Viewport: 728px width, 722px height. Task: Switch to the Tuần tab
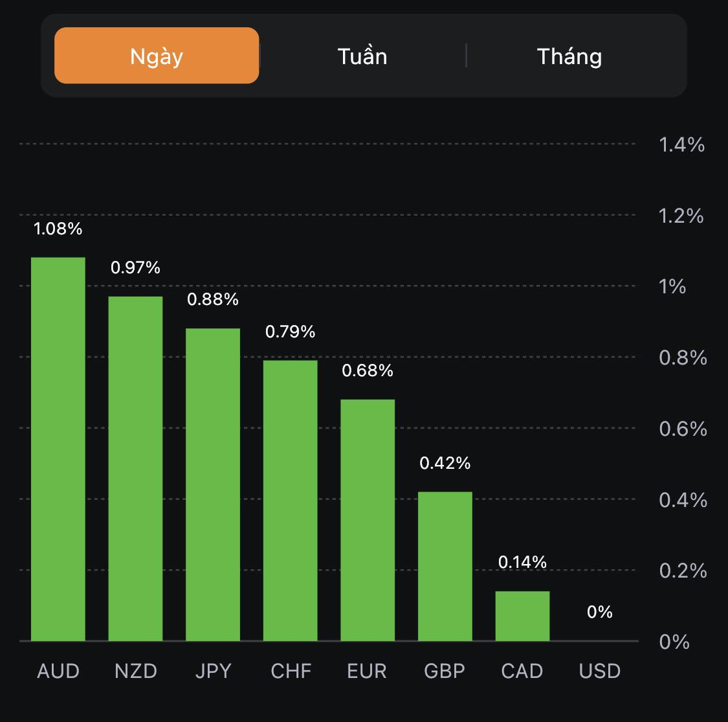tap(362, 56)
